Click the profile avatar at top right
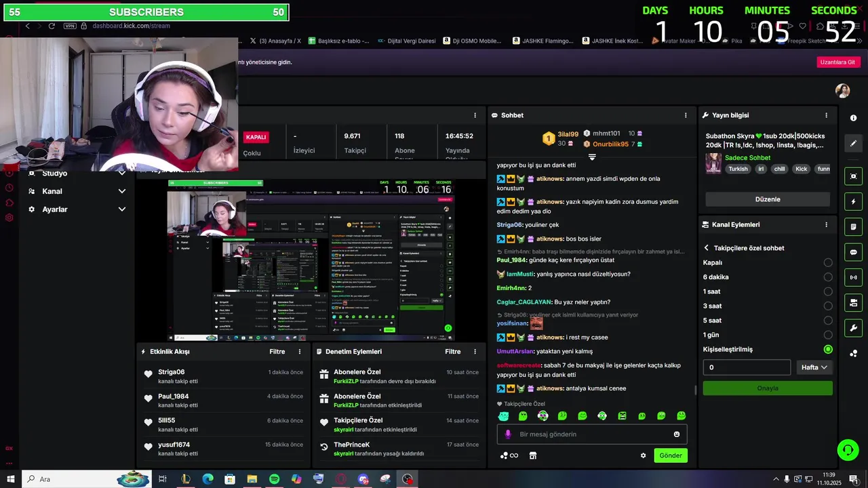The height and width of the screenshot is (488, 868). pos(842,91)
